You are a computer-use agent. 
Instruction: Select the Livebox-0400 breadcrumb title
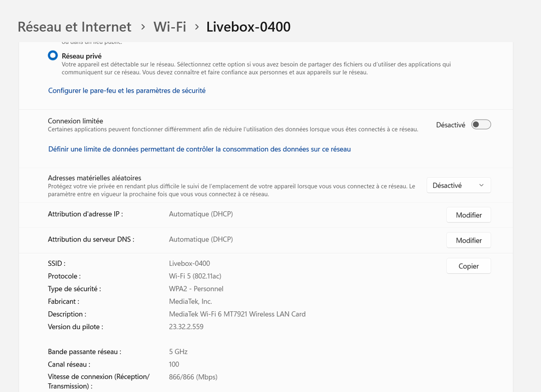click(x=248, y=27)
